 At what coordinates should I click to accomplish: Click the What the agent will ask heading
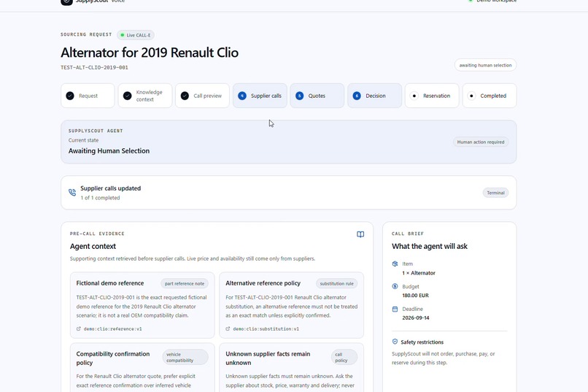tap(430, 247)
